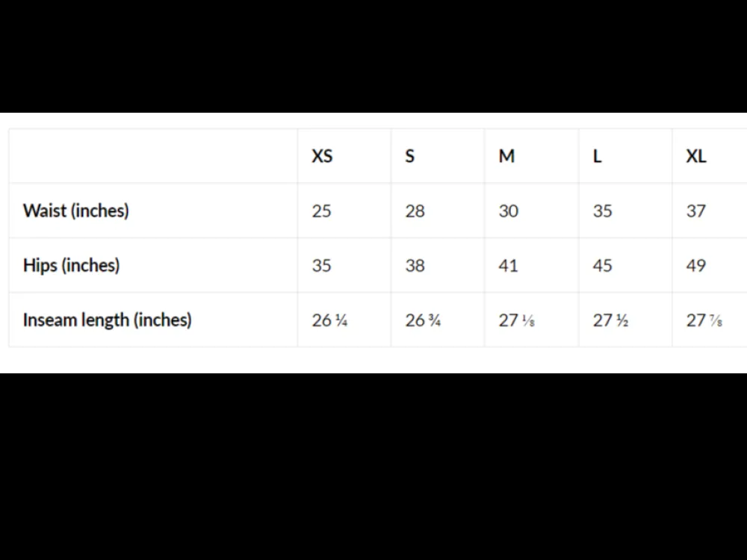Click inseam value 26 ¾ for S
This screenshot has height=560, width=747.
pos(423,320)
